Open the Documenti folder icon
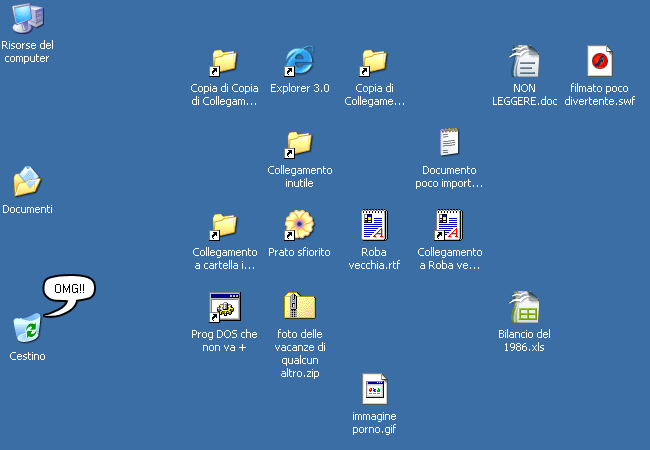This screenshot has height=450, width=650. 27,181
